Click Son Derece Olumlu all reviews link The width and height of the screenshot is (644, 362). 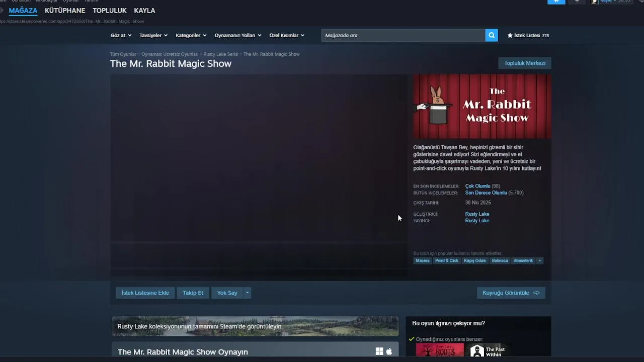tap(486, 193)
